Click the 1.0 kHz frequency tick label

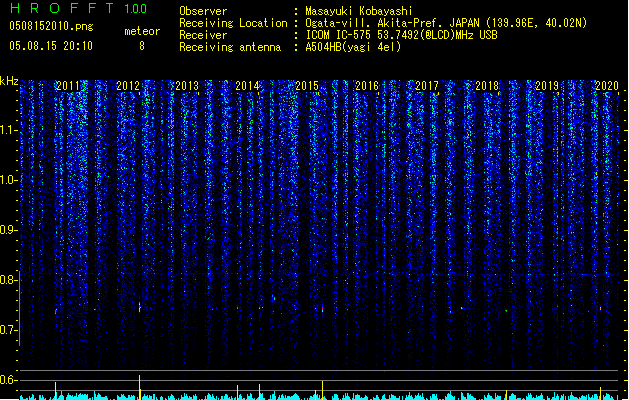pyautogui.click(x=8, y=180)
